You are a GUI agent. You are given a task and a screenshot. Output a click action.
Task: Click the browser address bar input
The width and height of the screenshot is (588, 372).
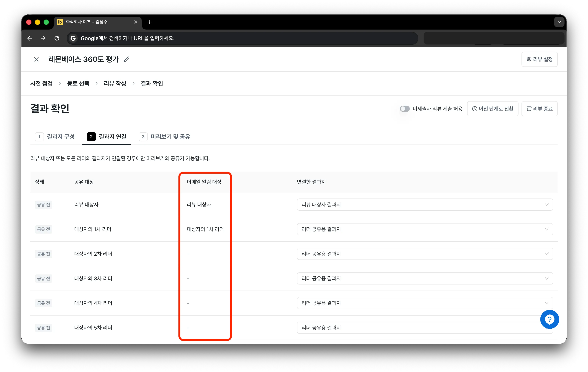pos(242,38)
